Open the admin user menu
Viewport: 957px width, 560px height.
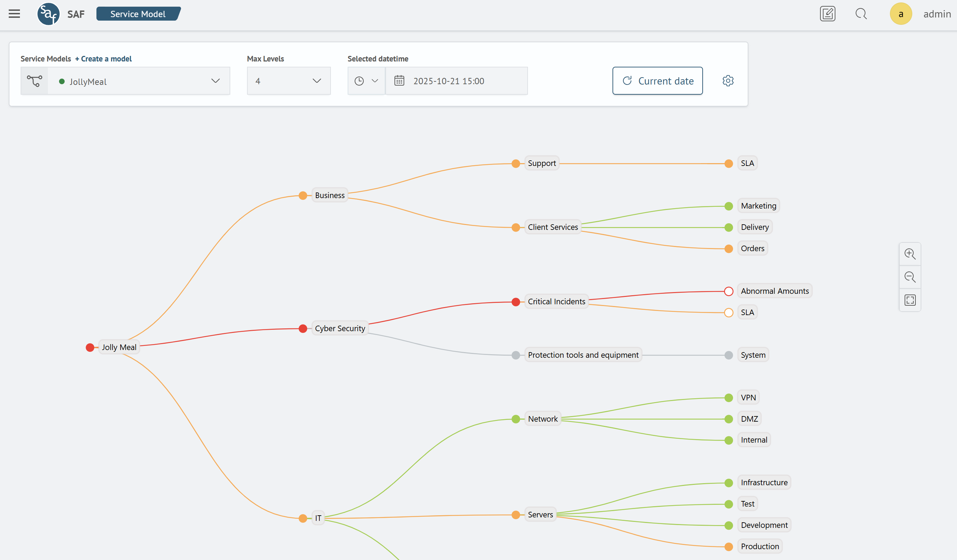pos(901,14)
